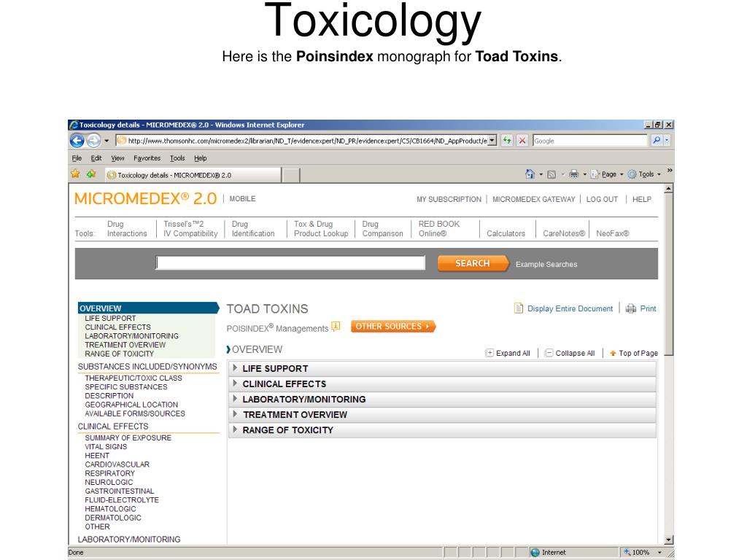Open search provider dropdown arrow
The width and height of the screenshot is (747, 560).
(x=667, y=141)
